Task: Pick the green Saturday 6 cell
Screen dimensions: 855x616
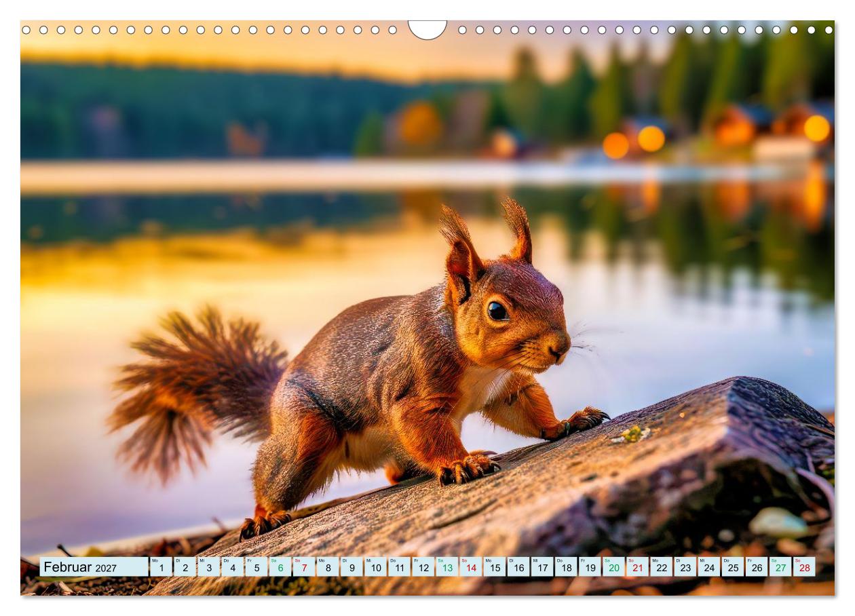Action: [x=280, y=567]
